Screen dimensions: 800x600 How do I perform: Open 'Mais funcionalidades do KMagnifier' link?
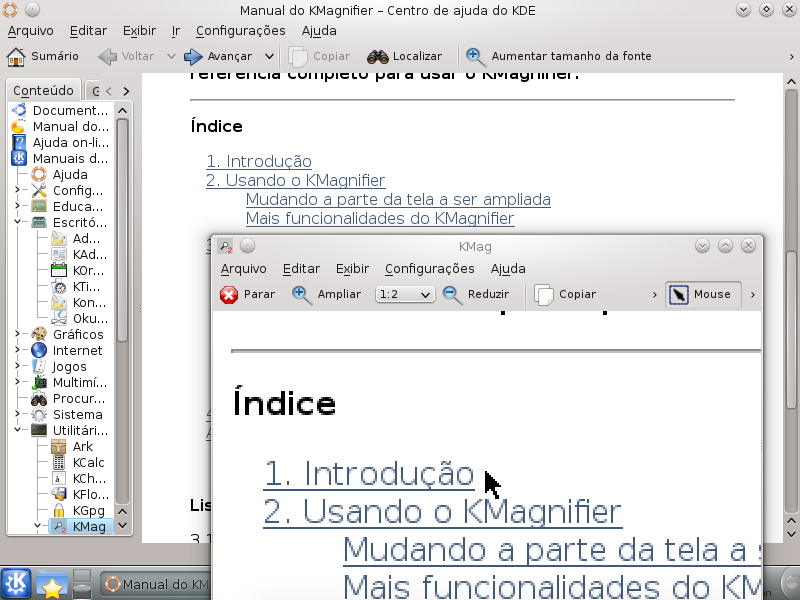[x=379, y=218]
